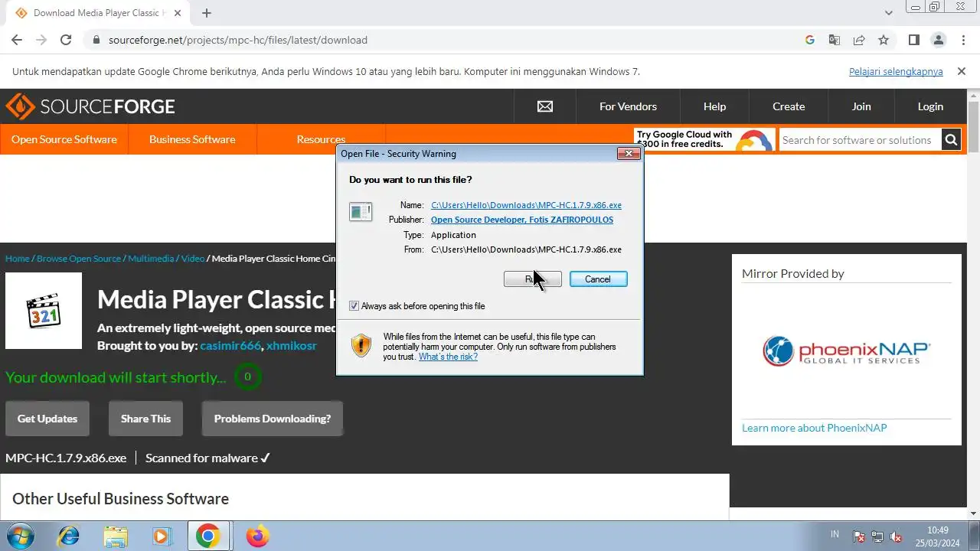
Task: Click the MPC-HC.1.7.9.x86.exe file name text
Action: (x=66, y=458)
